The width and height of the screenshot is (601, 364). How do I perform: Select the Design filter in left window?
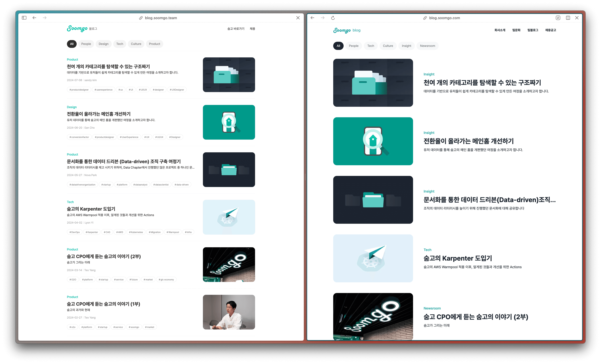click(x=104, y=44)
